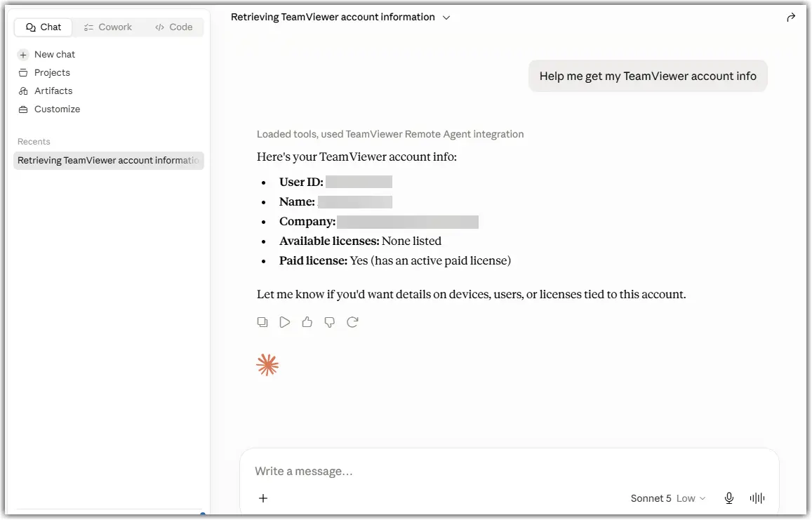812x520 pixels.
Task: Switch to the Cowork tab
Action: click(x=107, y=27)
